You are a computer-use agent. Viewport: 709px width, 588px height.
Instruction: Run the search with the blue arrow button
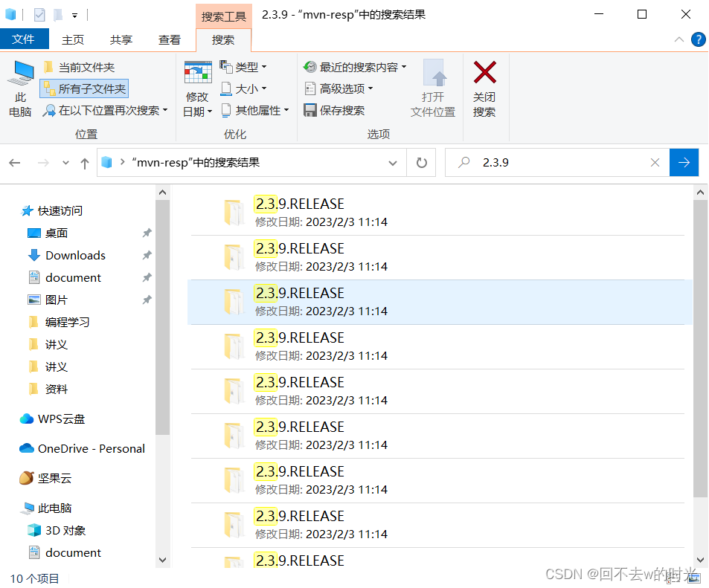click(x=684, y=163)
